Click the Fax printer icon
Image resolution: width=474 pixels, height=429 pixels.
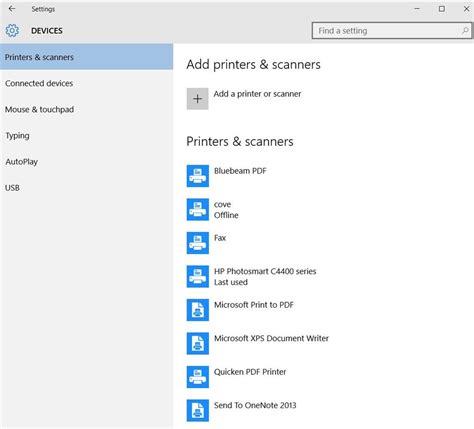(198, 243)
